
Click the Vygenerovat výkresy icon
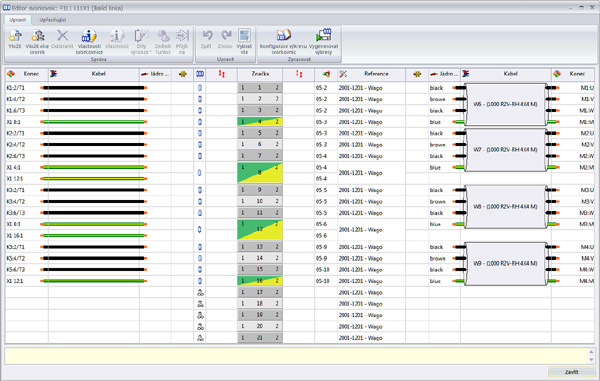[324, 35]
